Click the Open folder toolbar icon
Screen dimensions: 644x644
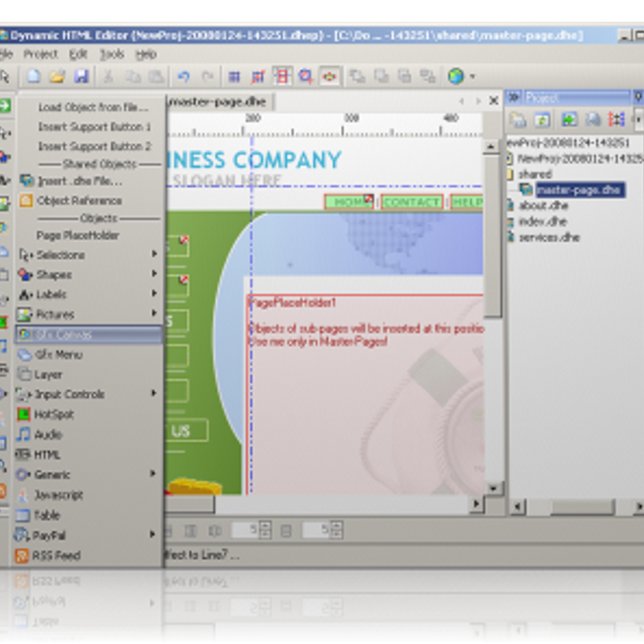tap(57, 77)
